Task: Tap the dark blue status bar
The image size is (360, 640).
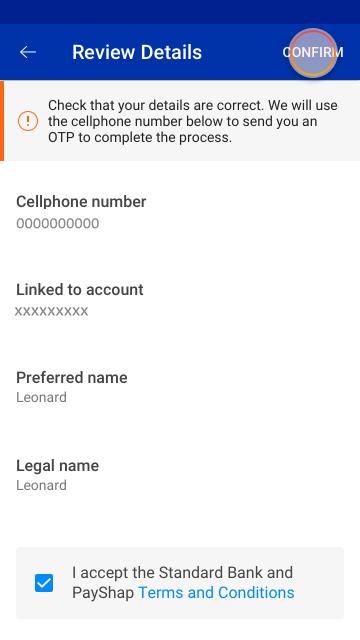Action: [x=180, y=12]
